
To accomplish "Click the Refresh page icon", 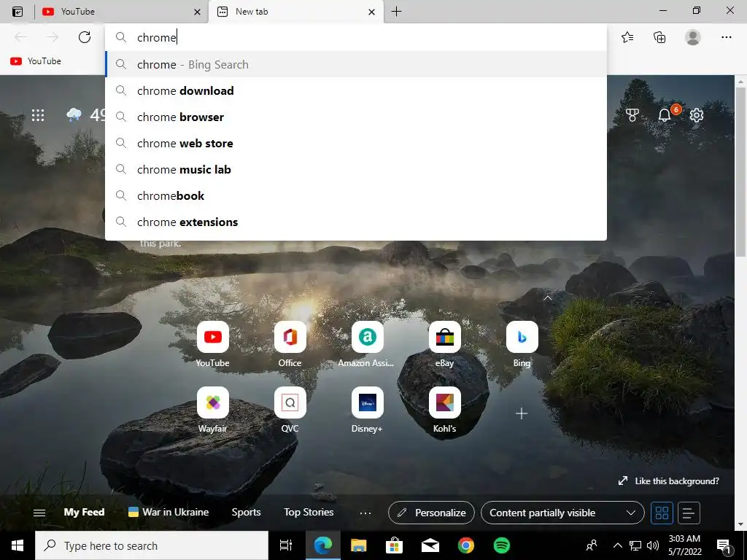I will pos(85,37).
